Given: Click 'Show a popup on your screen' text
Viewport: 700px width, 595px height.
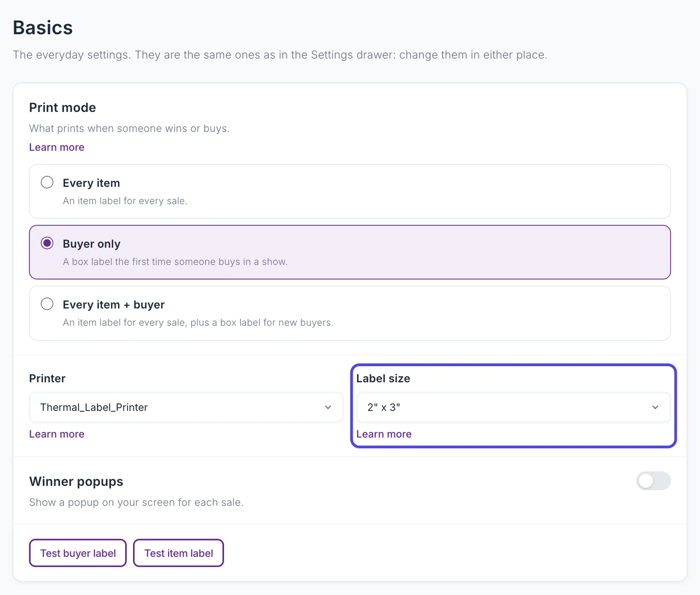Looking at the screenshot, I should (136, 502).
